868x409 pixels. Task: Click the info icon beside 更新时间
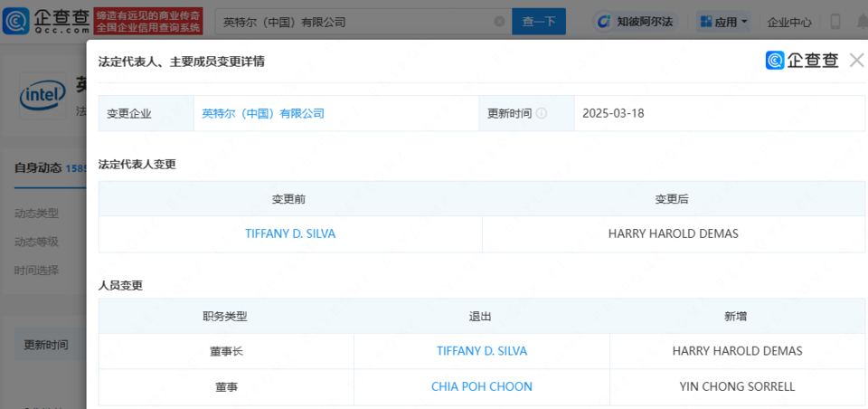(x=542, y=114)
